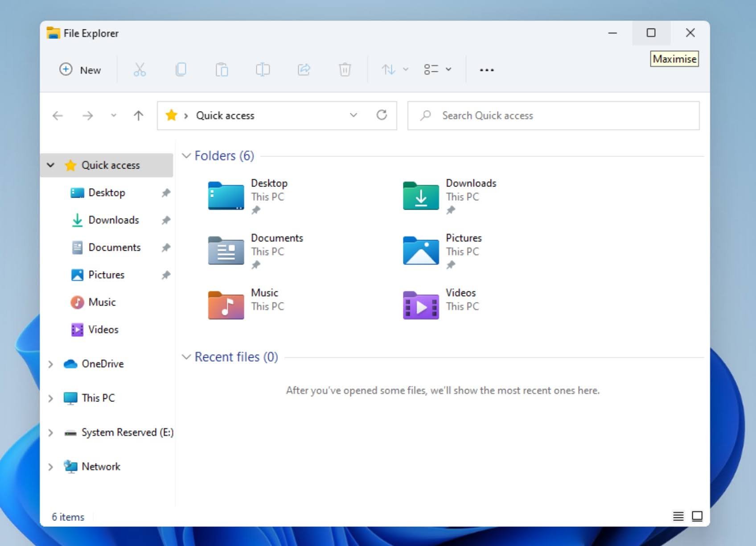
Task: Select the Music folder tile
Action: 246,306
